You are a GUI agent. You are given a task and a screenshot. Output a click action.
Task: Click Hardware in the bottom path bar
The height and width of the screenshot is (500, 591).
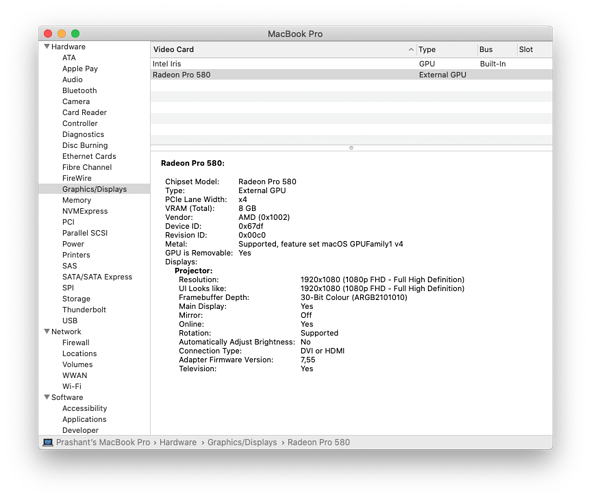(178, 442)
